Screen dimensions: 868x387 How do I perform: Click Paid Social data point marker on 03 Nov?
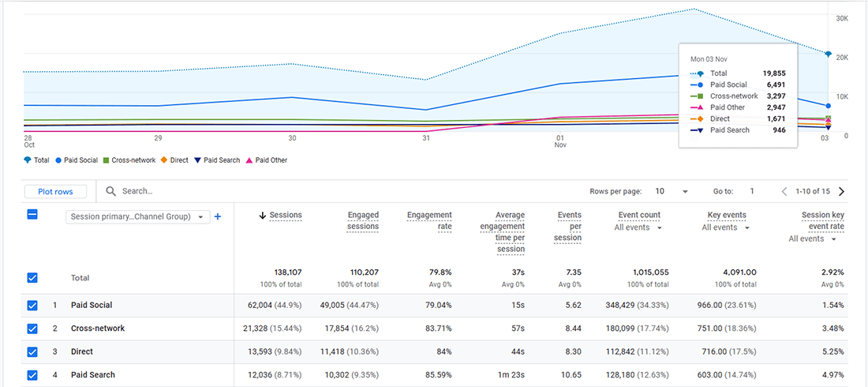tap(828, 106)
